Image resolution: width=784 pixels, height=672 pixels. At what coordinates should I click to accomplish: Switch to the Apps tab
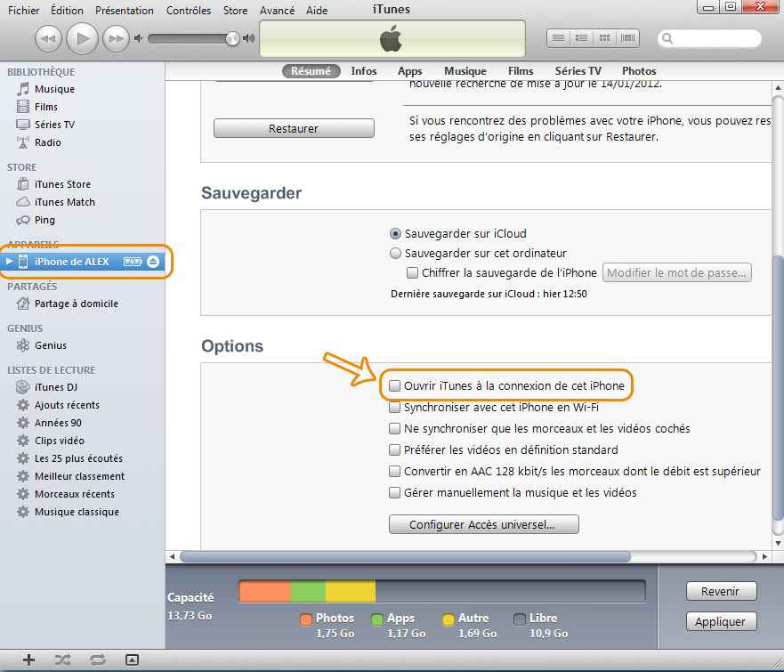point(410,71)
